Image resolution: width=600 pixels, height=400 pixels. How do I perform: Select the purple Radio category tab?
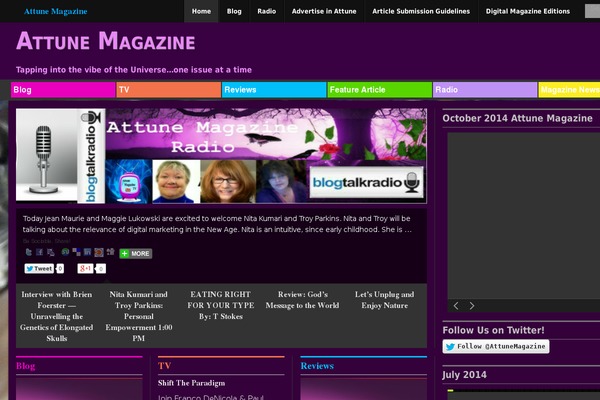click(485, 90)
